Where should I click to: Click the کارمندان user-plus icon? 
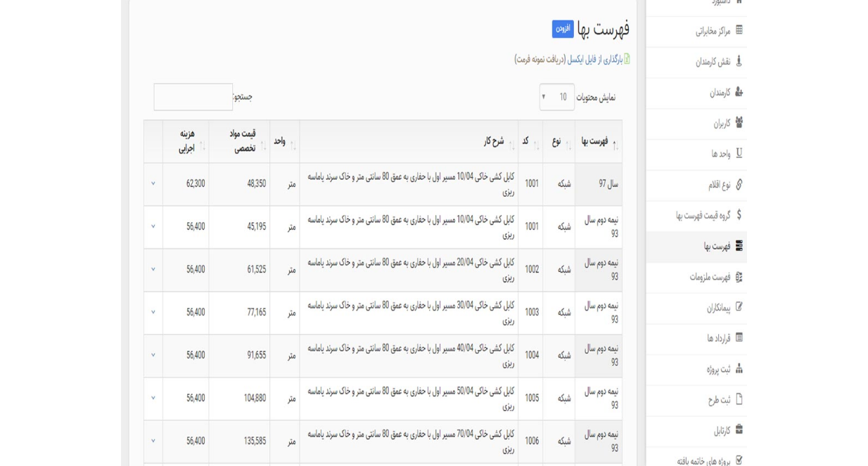tap(739, 92)
